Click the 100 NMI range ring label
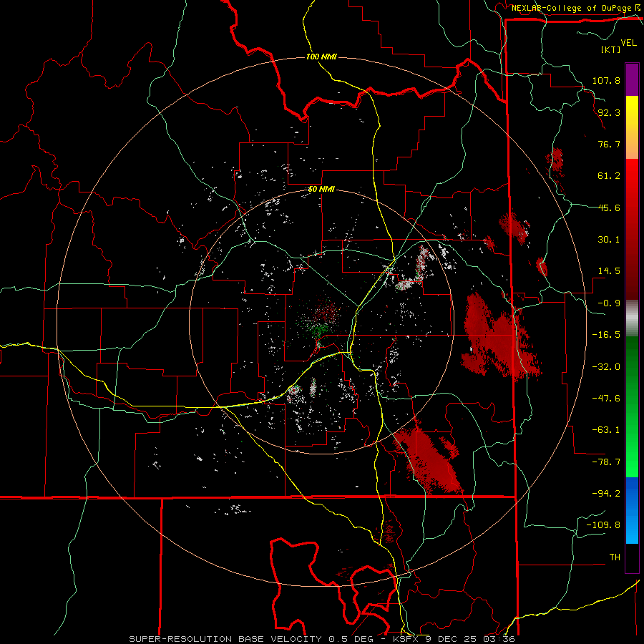The height and width of the screenshot is (644, 644). pyautogui.click(x=321, y=57)
